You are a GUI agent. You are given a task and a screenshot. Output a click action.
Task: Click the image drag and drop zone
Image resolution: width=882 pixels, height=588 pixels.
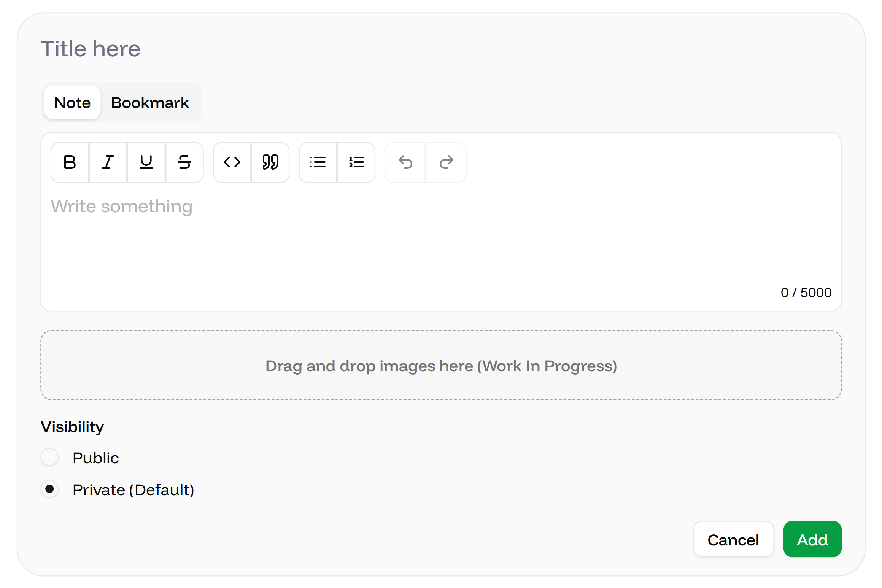[x=441, y=365]
